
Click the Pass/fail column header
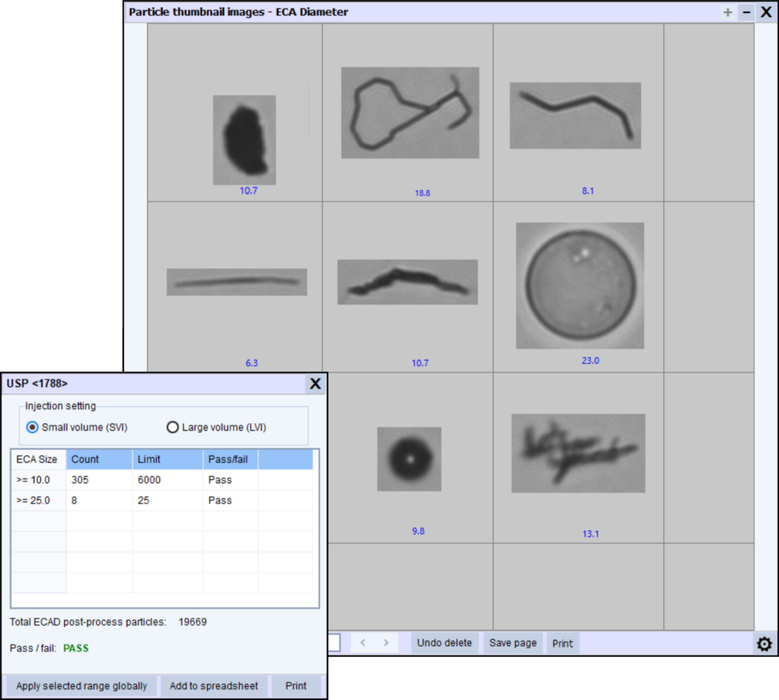pos(230,460)
